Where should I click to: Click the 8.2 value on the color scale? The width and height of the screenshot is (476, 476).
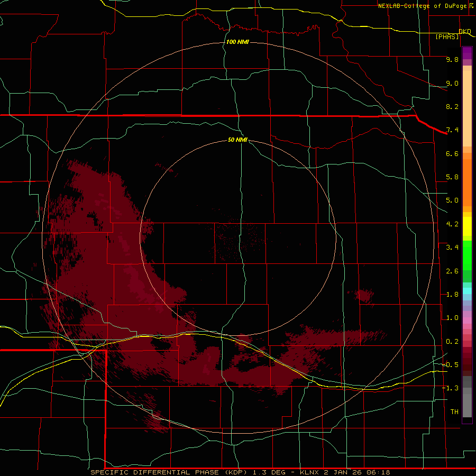[452, 106]
